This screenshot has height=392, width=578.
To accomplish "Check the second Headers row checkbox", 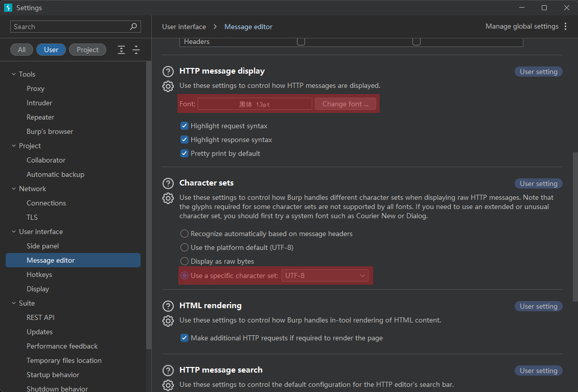I will [417, 41].
